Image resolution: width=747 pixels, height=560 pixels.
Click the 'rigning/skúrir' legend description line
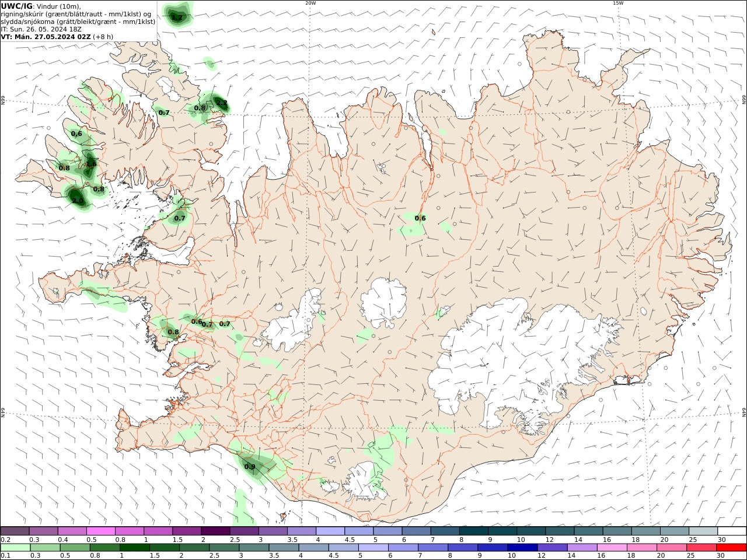76,14
